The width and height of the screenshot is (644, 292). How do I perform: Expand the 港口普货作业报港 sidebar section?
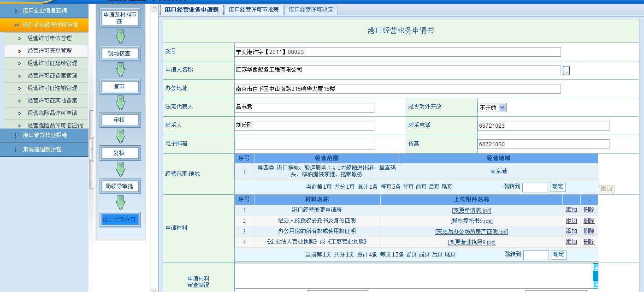tap(44, 135)
